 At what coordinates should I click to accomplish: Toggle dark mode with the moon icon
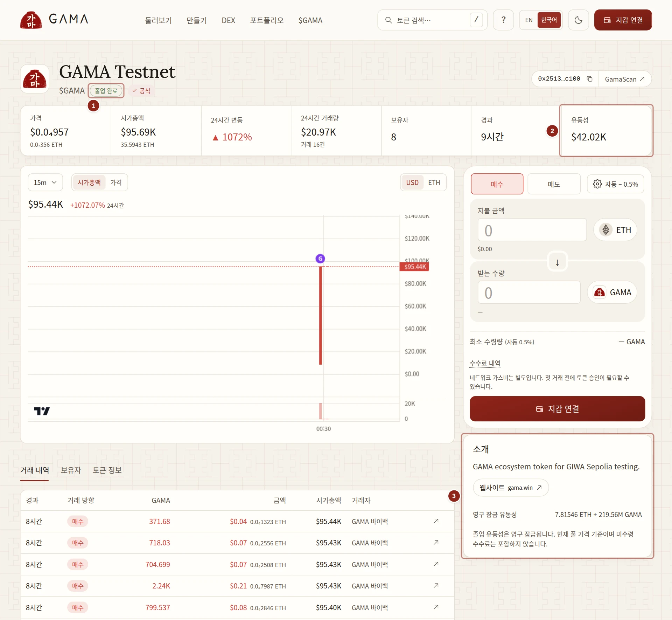click(x=578, y=20)
